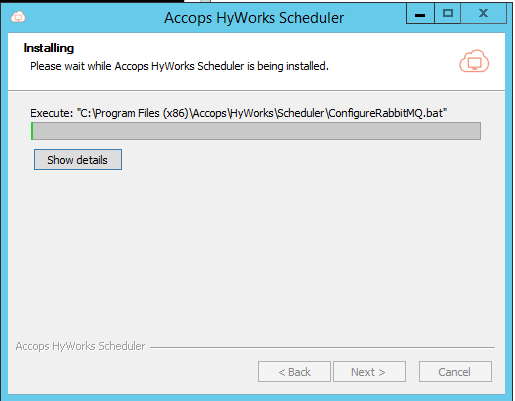Cancel the Scheduler installation

pos(455,372)
